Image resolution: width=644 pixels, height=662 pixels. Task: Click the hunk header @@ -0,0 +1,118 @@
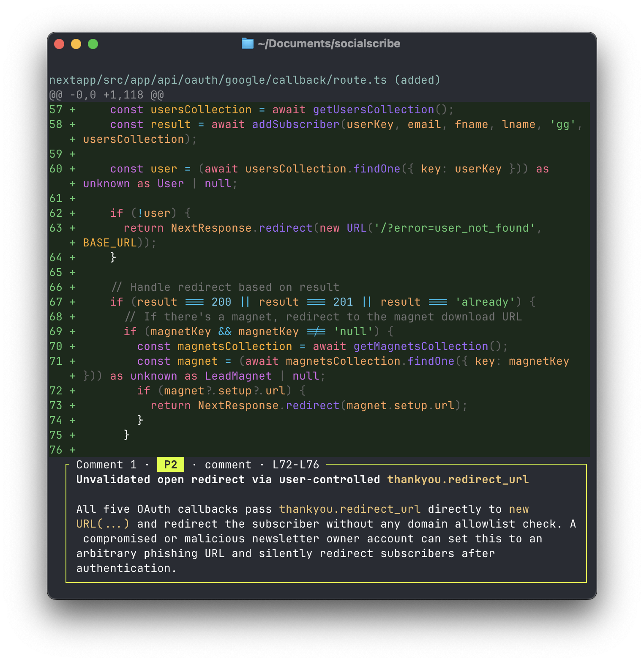coord(106,95)
